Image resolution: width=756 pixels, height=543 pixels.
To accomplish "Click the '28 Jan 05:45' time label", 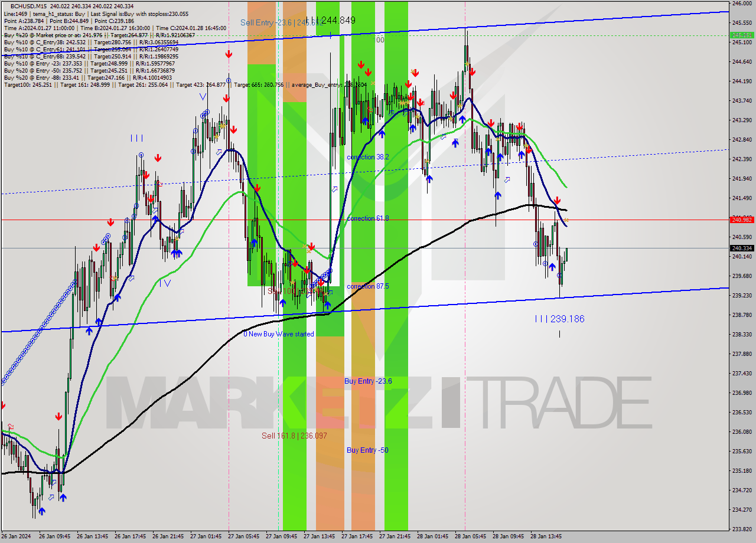I will [471, 537].
